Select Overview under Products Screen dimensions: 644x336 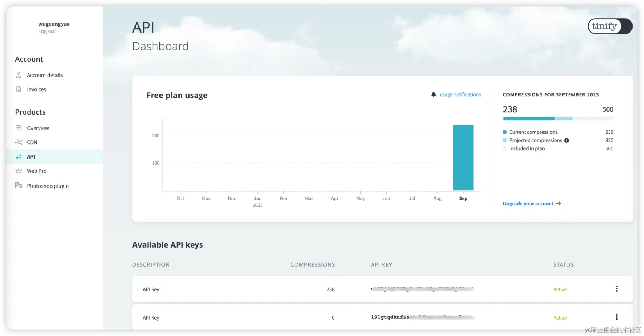tap(38, 128)
